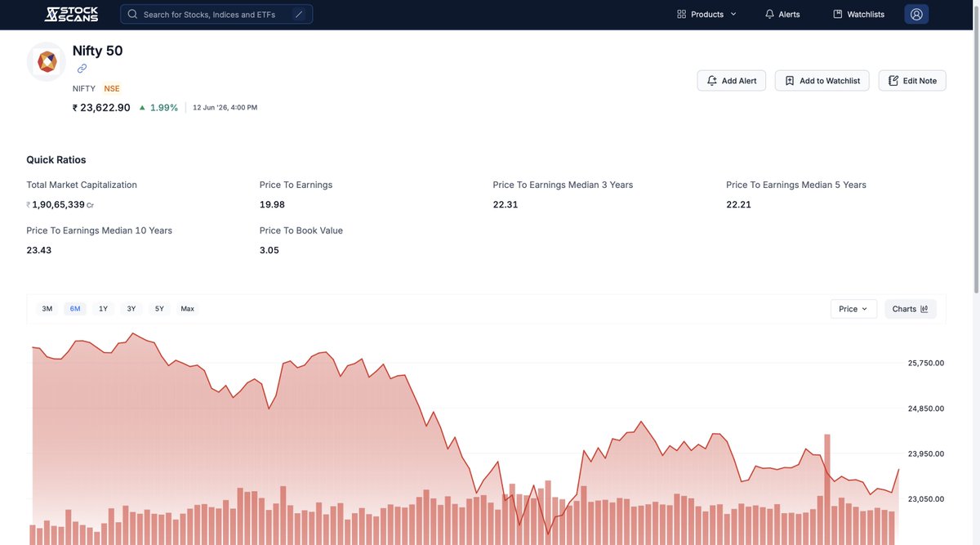Click the chart icon in Charts button
This screenshot has height=545, width=980.
click(x=924, y=309)
